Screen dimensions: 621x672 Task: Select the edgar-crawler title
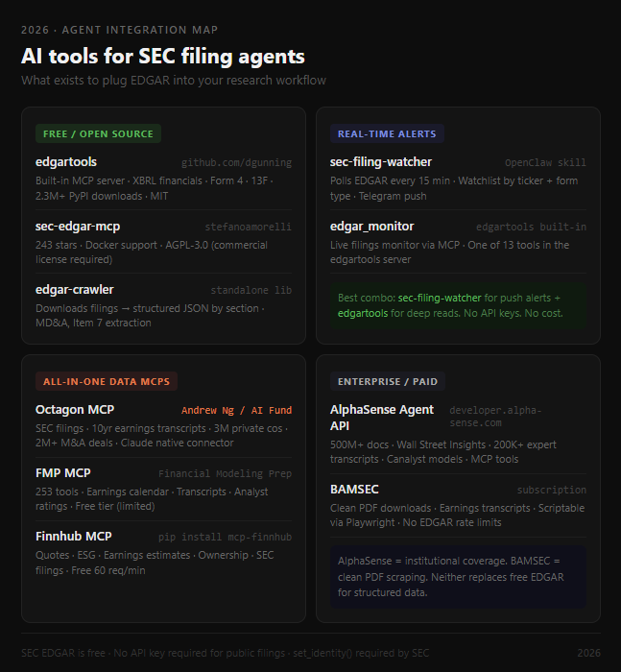pyautogui.click(x=75, y=290)
